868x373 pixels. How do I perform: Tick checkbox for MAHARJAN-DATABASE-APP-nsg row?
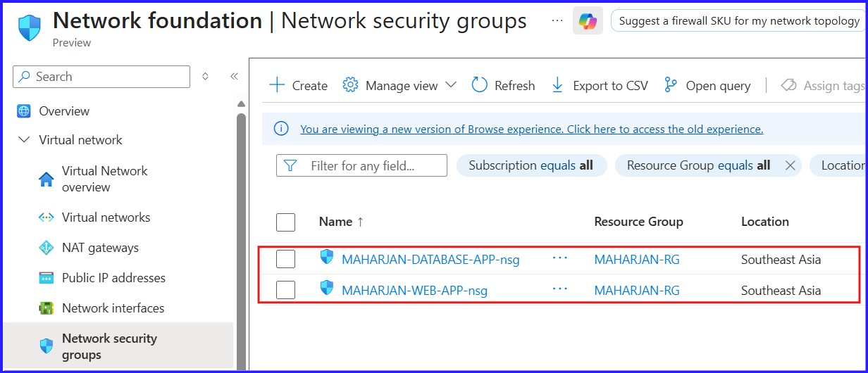285,260
